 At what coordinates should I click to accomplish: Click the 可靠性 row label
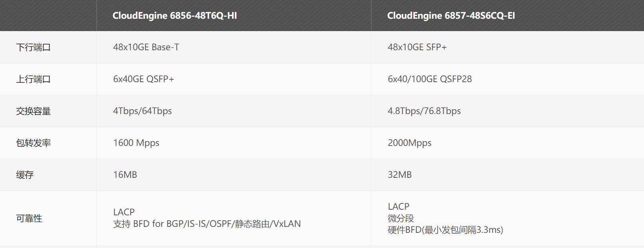click(29, 218)
